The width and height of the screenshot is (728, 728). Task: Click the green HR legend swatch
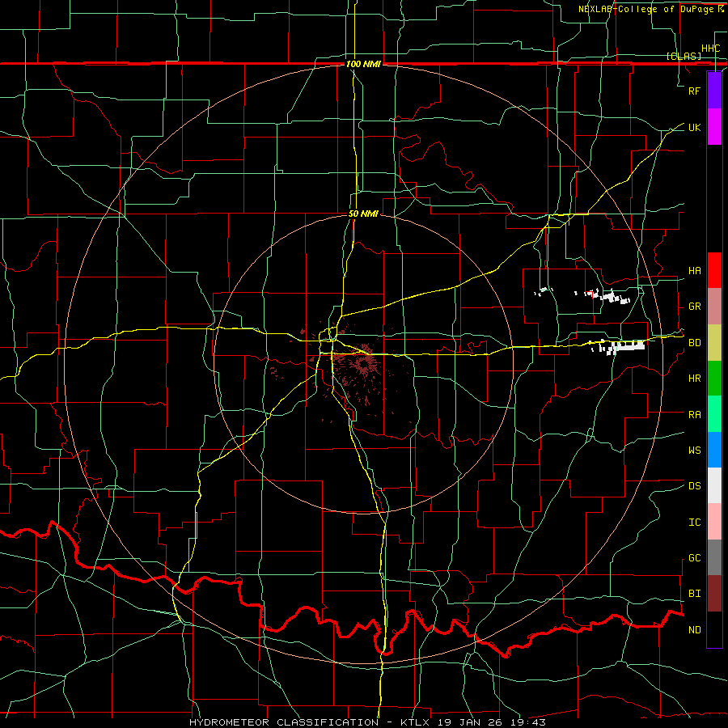coord(714,379)
